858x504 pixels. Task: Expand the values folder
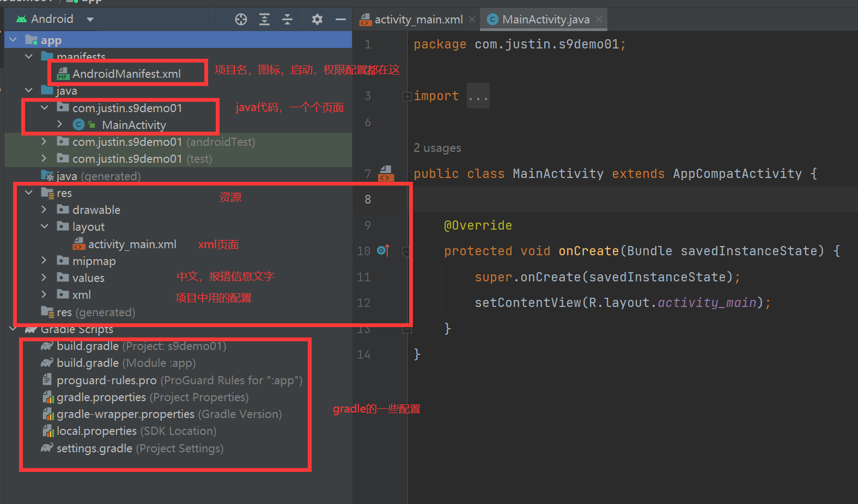point(44,278)
